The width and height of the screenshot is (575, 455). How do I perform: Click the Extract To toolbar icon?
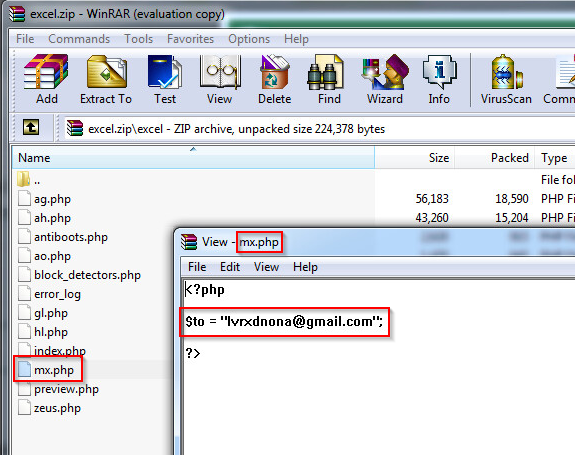coord(106,79)
